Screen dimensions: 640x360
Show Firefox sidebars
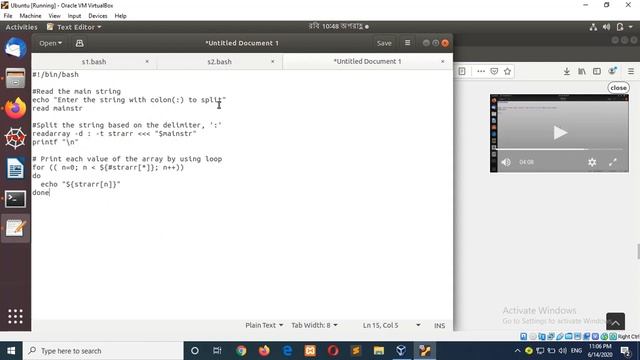tap(597, 71)
